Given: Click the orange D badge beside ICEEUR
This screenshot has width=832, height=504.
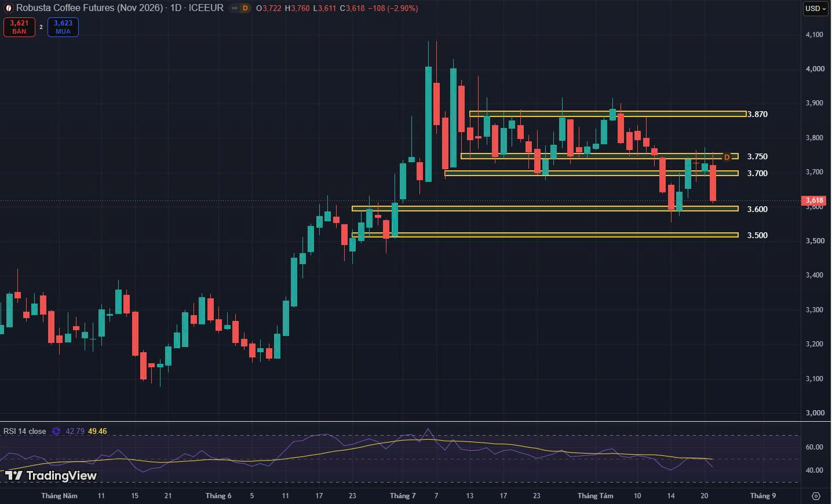Looking at the screenshot, I should [245, 8].
